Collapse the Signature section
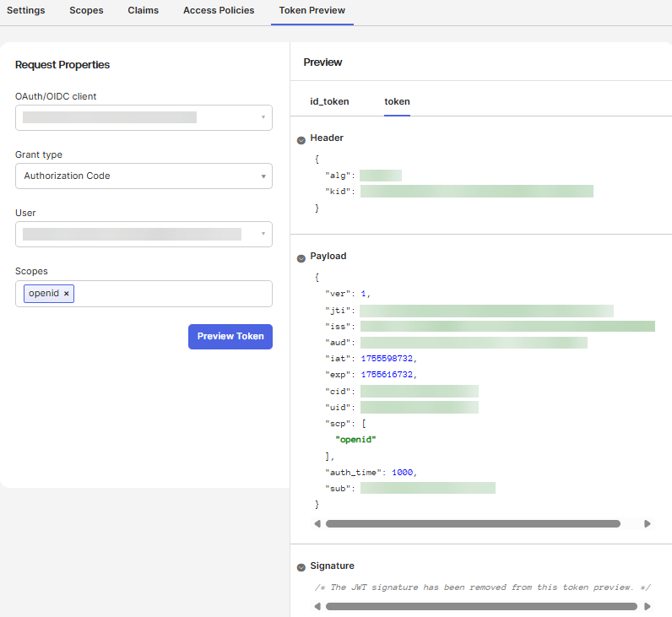The image size is (672, 617). 301,567
